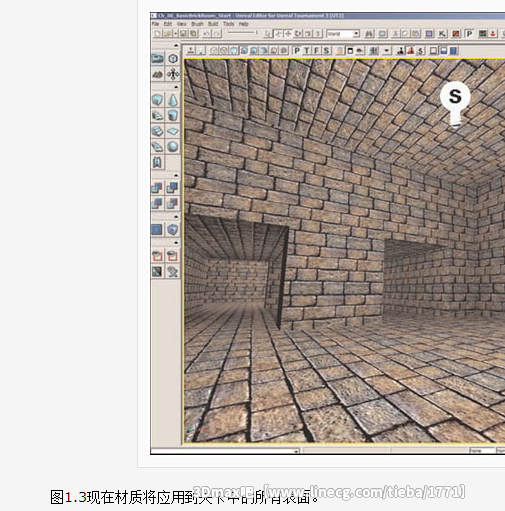Open viewport options dropdown arrow
Image resolution: width=505 pixels, height=511 pixels.
pos(387,51)
